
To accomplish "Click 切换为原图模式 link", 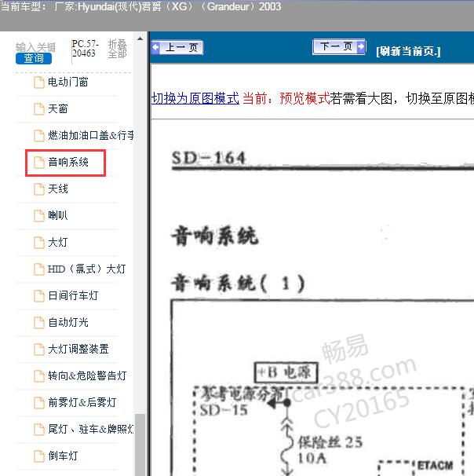I will [195, 98].
